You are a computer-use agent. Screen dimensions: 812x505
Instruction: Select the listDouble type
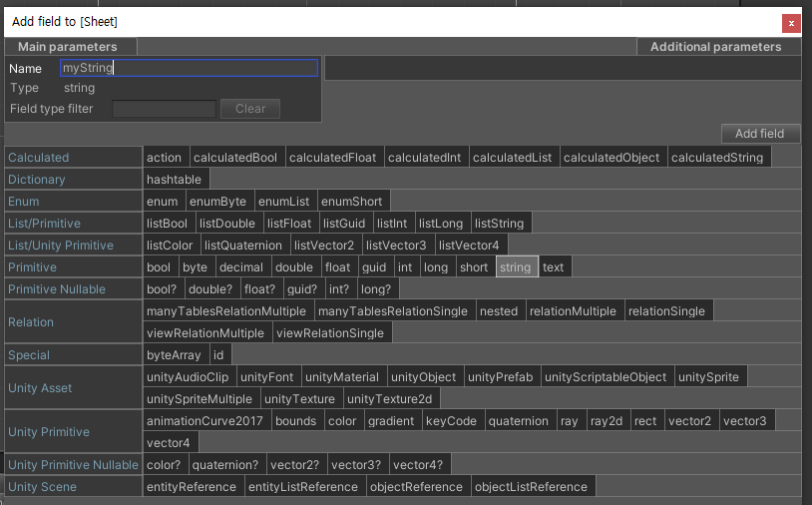(227, 224)
